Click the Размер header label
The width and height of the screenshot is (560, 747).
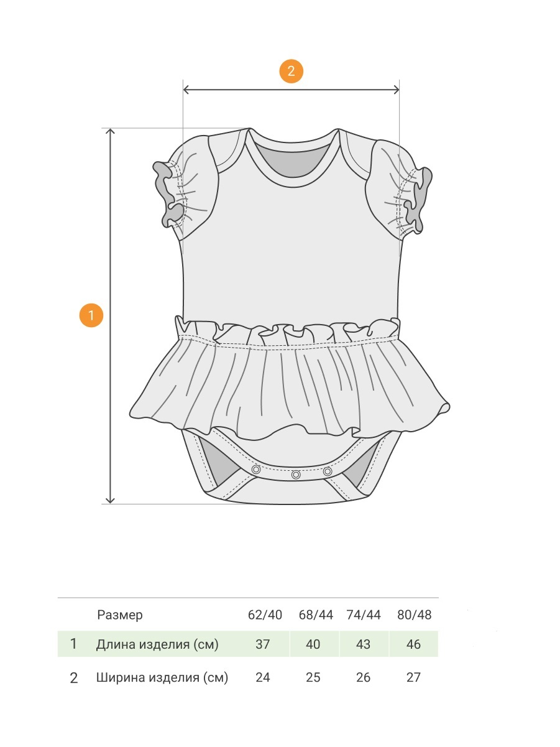(x=120, y=615)
